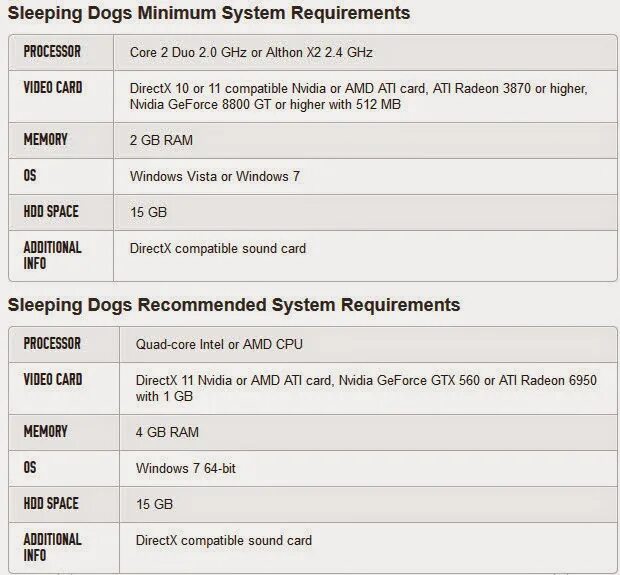Click 'Windows Vista or Windows 7'
Screen dimensions: 620x575
(x=215, y=176)
